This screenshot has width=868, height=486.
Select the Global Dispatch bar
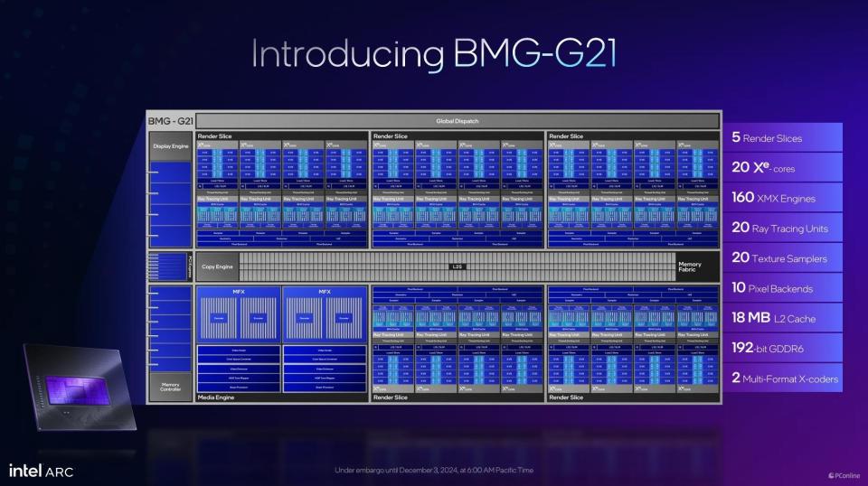(457, 121)
